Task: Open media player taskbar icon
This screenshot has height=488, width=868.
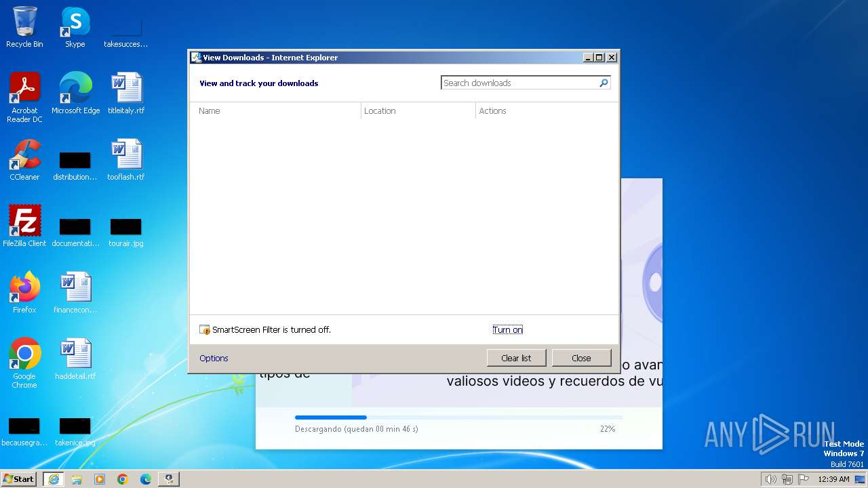Action: [100, 479]
